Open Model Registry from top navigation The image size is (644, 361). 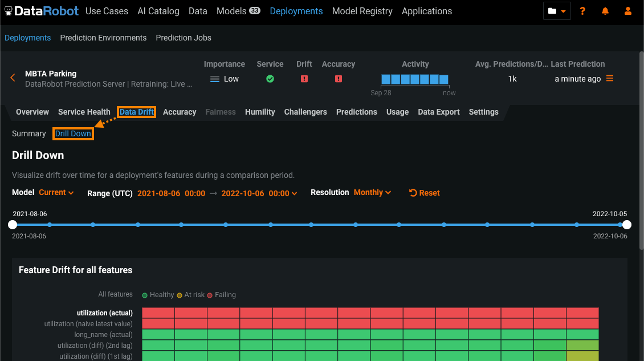point(362,11)
